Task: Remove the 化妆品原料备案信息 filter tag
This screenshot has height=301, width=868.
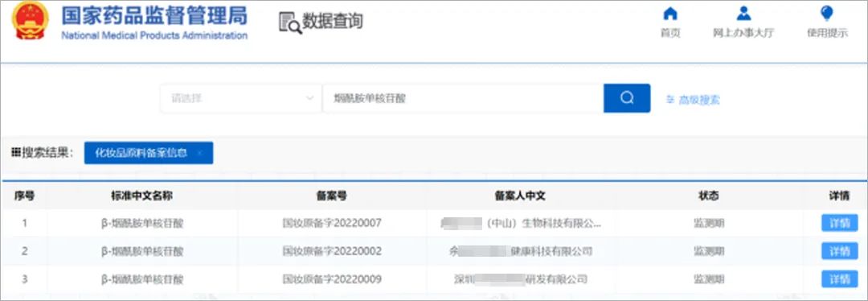Action: pyautogui.click(x=200, y=153)
